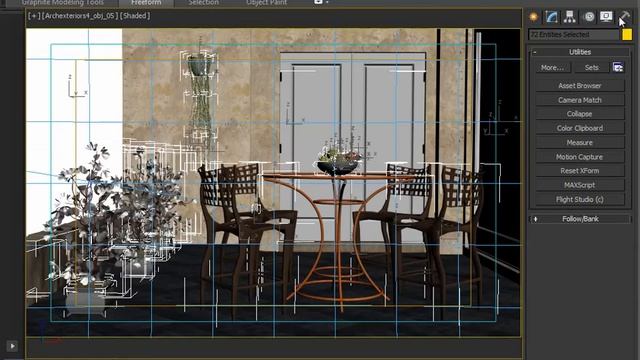The width and height of the screenshot is (640, 360).
Task: Click the Reset XForm button
Action: coord(580,171)
